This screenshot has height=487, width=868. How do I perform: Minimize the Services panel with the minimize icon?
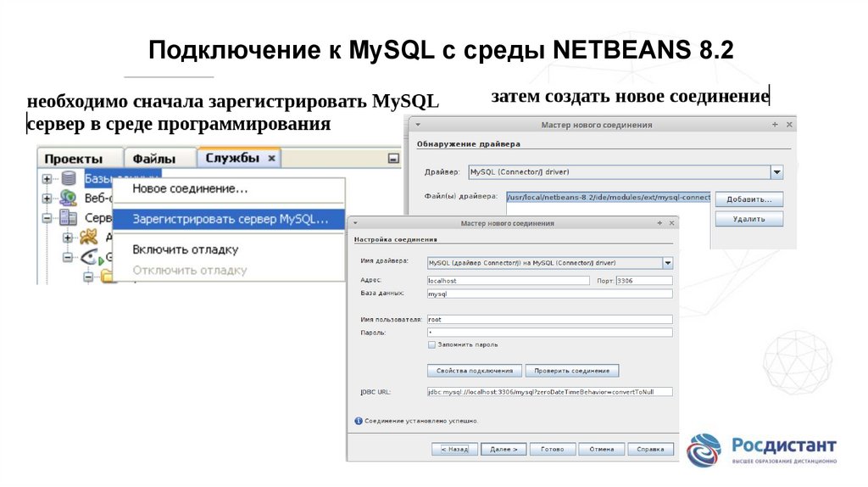393,159
